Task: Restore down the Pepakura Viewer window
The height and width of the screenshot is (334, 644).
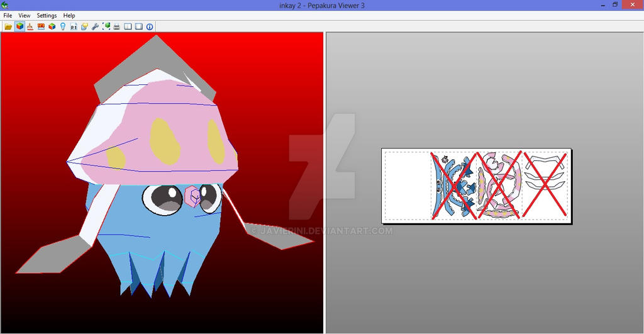Action: 615,5
